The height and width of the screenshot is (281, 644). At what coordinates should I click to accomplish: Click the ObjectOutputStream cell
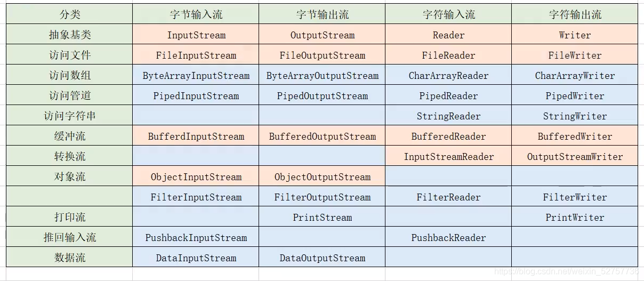[x=322, y=176]
